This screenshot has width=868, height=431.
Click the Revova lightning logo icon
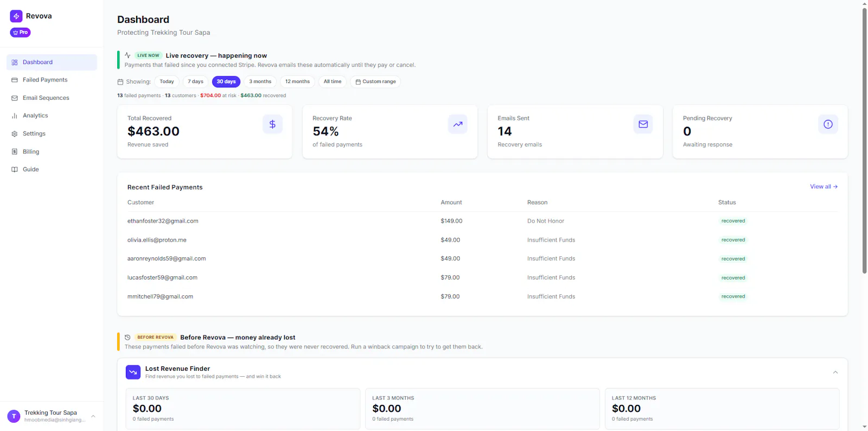[x=16, y=16]
